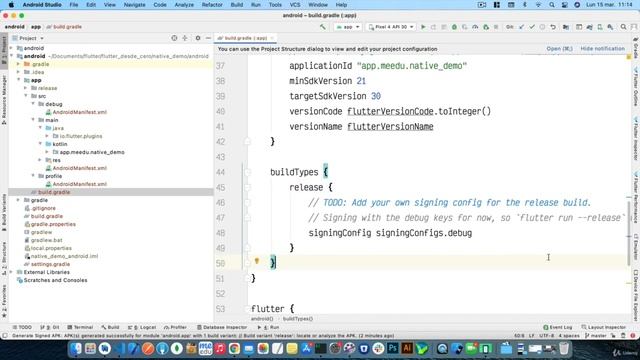Image resolution: width=640 pixels, height=360 pixels.
Task: Click the Profile app gauge icon
Action: coord(475,27)
